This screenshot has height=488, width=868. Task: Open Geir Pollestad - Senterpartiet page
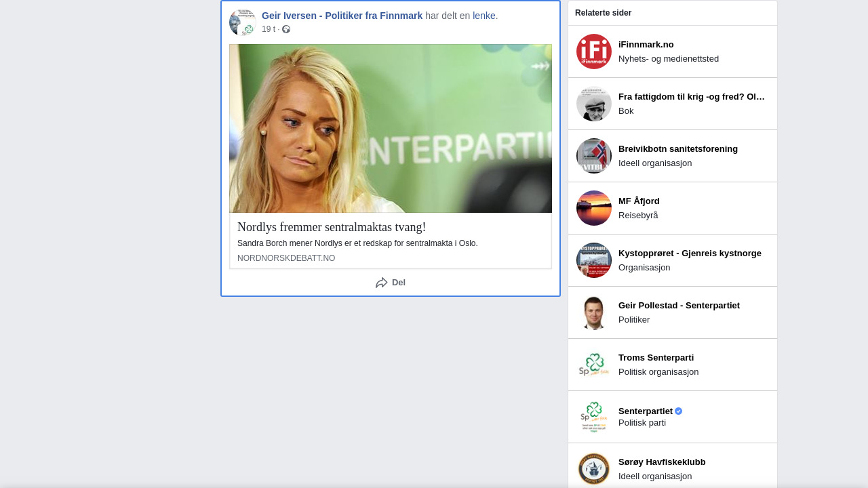[679, 306]
